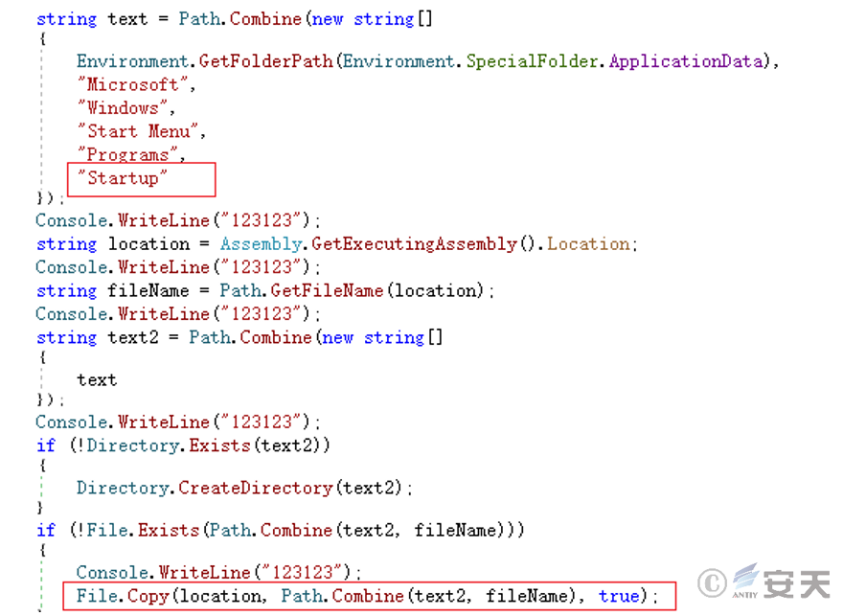Select Exists in the Directory.Exists check
843x616 pixels.
click(x=220, y=445)
